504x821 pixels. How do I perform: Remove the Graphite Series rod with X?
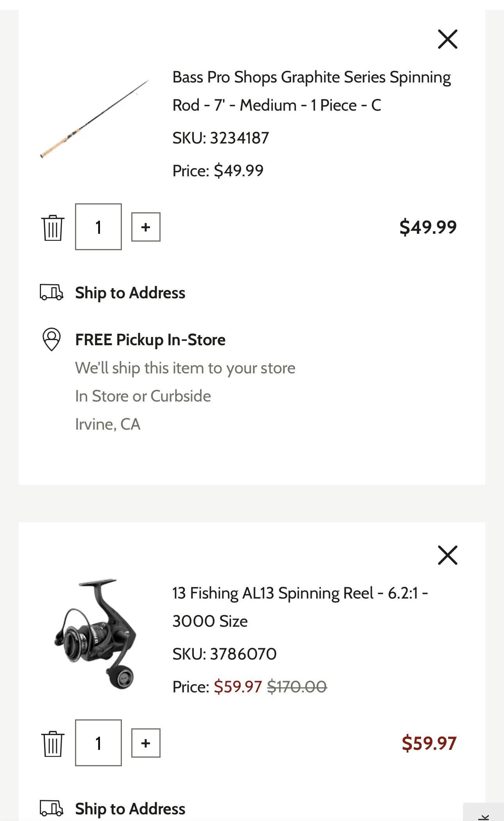coord(447,39)
